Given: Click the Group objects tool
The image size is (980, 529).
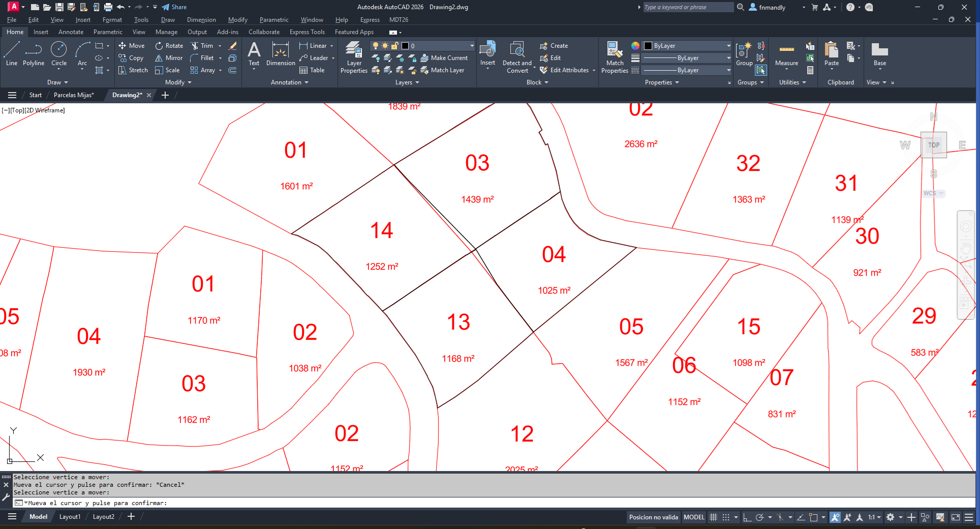Looking at the screenshot, I should (x=744, y=54).
